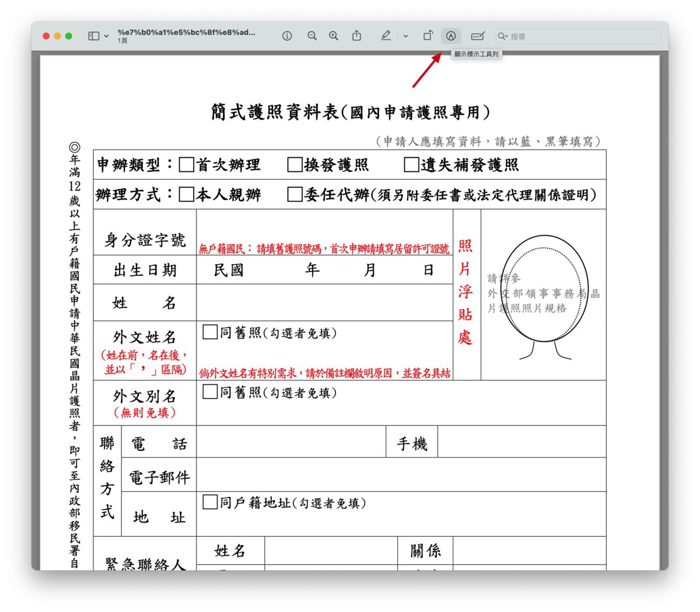
Task: Zoom in on the document
Action: coord(334,36)
